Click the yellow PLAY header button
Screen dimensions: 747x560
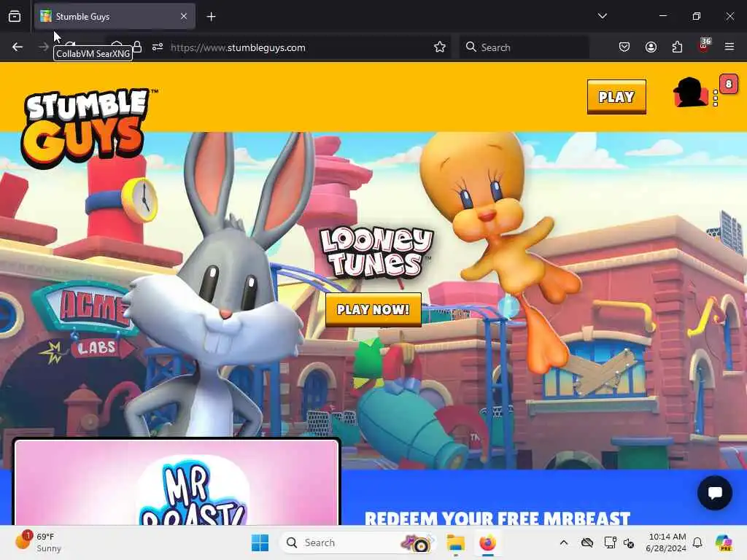616,97
